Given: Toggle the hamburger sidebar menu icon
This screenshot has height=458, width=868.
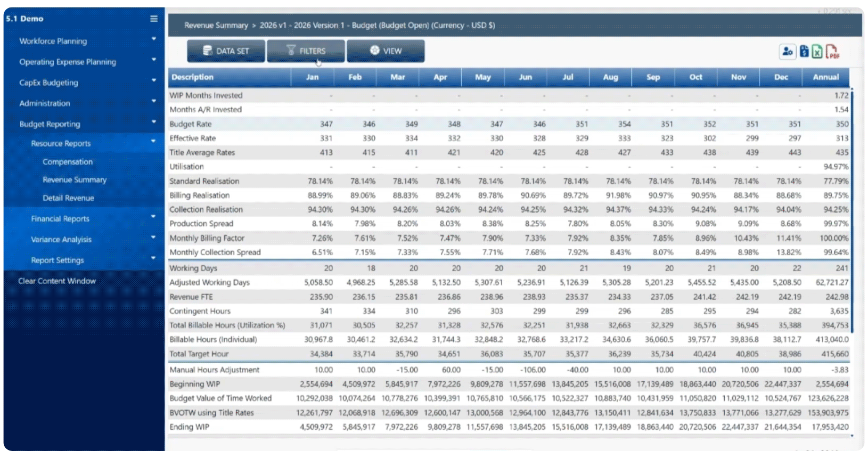Looking at the screenshot, I should pos(154,19).
